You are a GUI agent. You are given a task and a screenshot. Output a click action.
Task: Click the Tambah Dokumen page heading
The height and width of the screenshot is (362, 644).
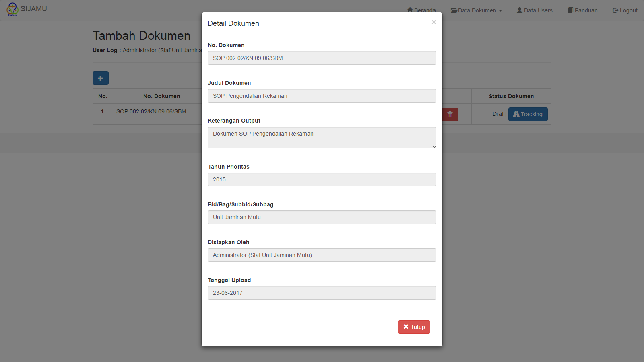click(x=142, y=36)
